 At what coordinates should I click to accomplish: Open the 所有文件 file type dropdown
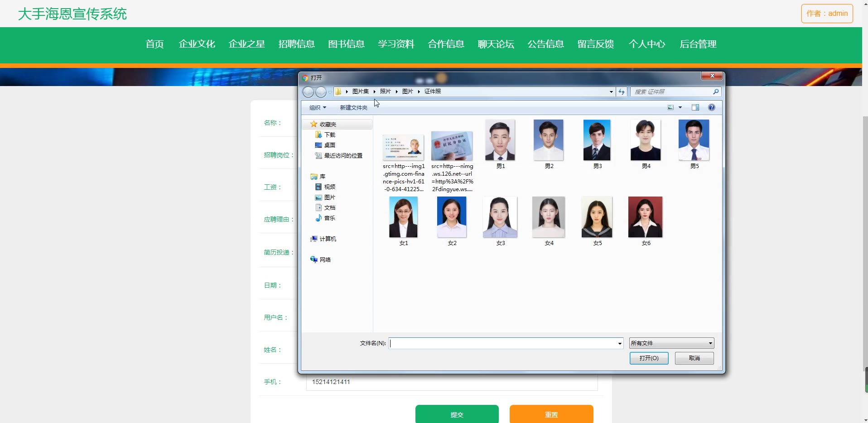(x=671, y=343)
